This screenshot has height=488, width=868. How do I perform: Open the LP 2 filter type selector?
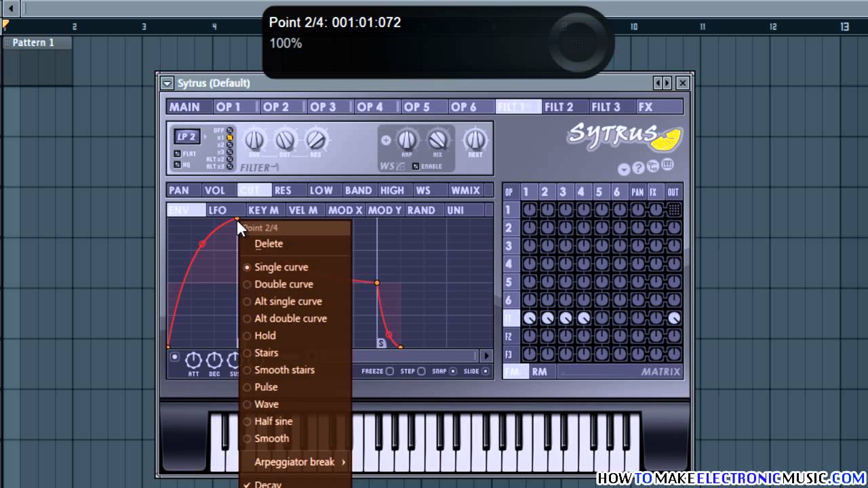[186, 136]
